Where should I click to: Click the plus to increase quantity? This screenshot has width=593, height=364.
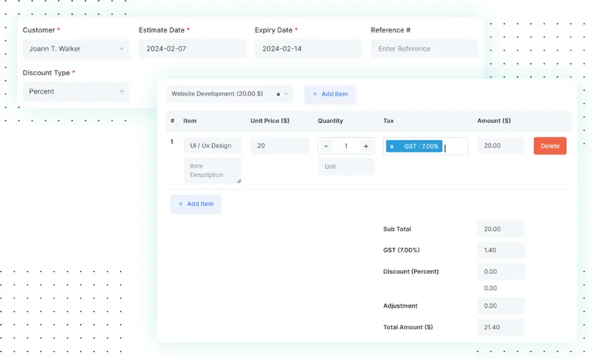pyautogui.click(x=366, y=146)
